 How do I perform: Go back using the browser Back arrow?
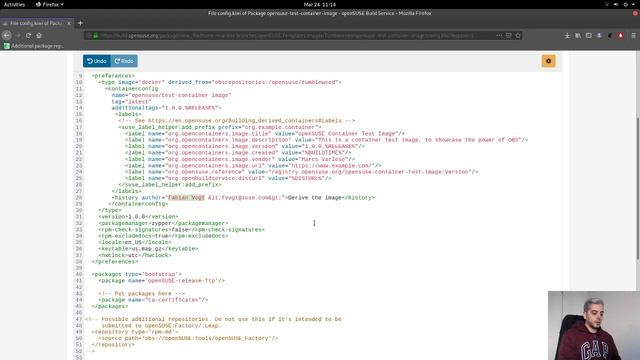click(7, 36)
